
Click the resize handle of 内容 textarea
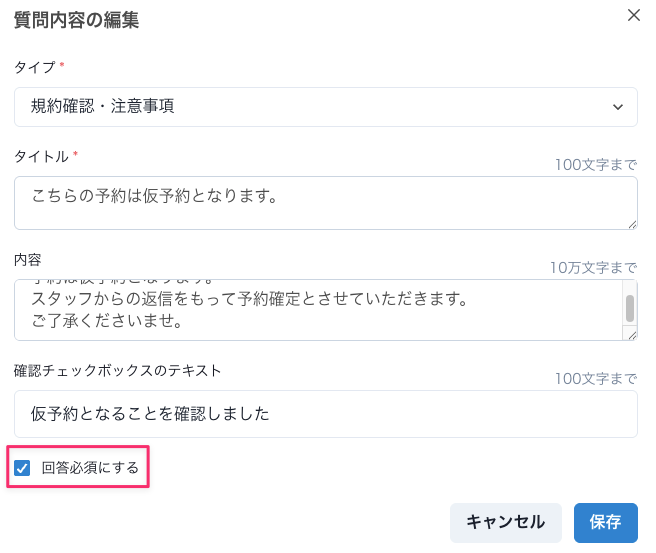[632, 336]
